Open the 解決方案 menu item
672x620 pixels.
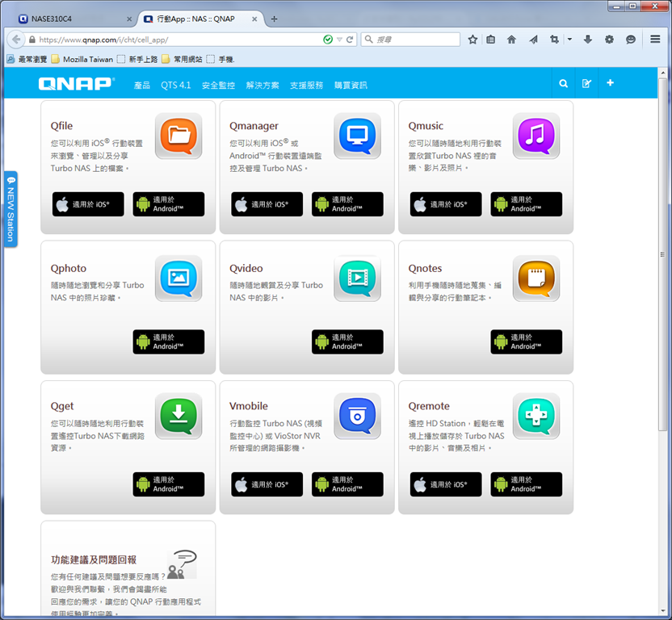[262, 86]
